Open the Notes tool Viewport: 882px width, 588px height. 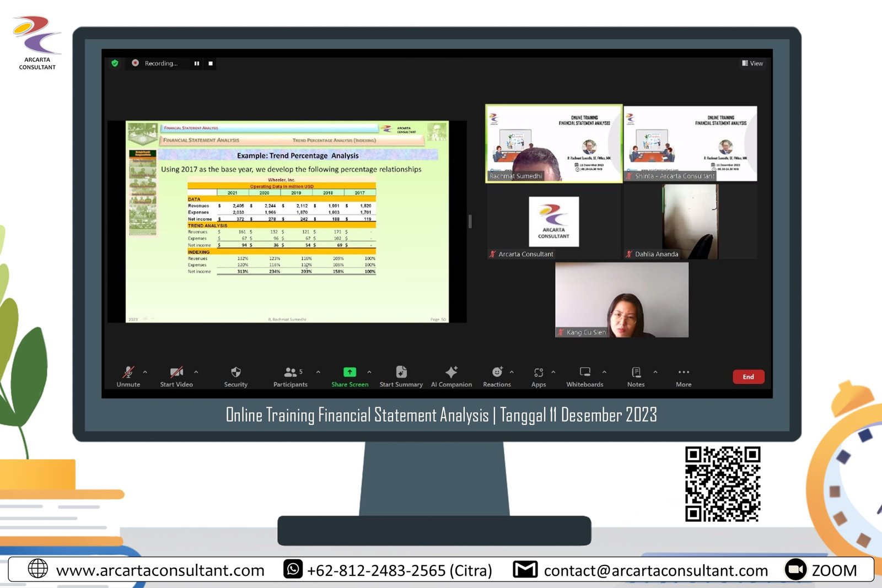(636, 376)
